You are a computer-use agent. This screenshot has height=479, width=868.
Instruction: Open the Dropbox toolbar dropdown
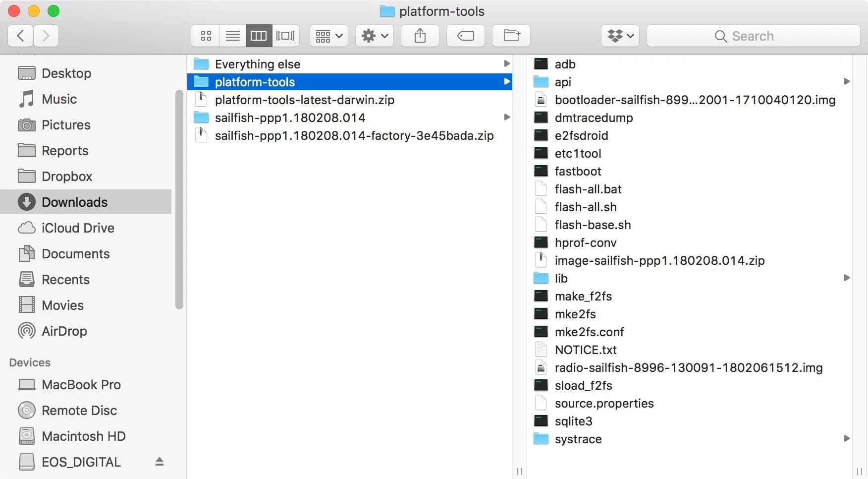(620, 36)
